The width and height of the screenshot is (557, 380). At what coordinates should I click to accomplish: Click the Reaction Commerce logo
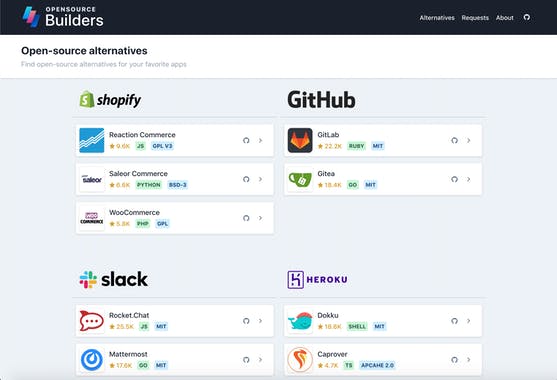coord(92,140)
